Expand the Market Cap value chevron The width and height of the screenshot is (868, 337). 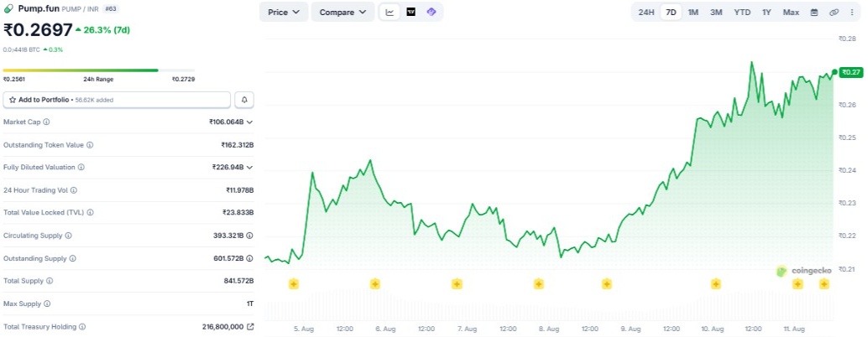click(249, 122)
